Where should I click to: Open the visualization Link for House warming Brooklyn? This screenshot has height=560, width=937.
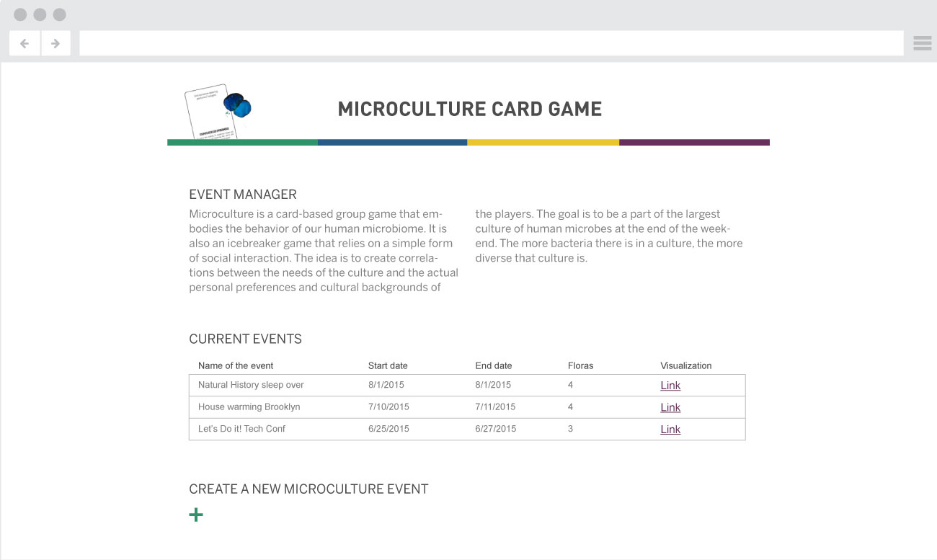pyautogui.click(x=670, y=406)
